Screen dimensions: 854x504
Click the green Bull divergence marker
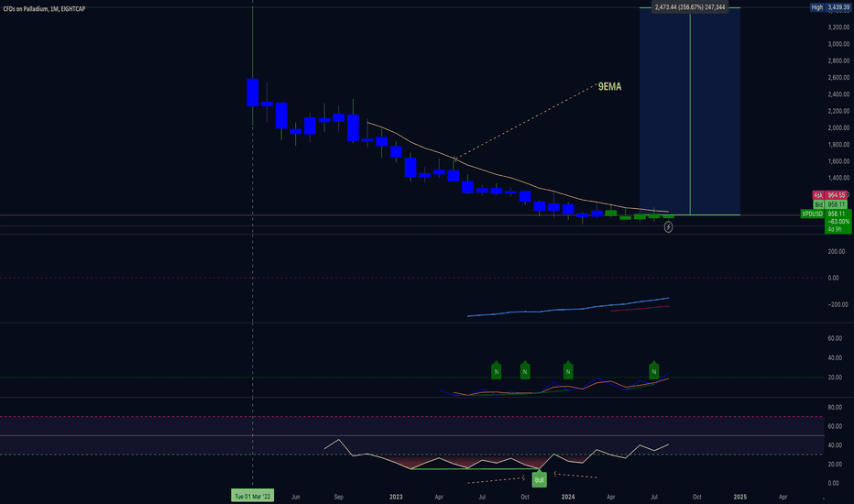[x=539, y=479]
